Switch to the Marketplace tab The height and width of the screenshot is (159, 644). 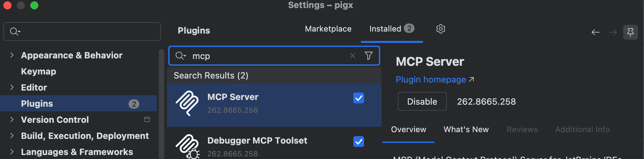coord(328,29)
